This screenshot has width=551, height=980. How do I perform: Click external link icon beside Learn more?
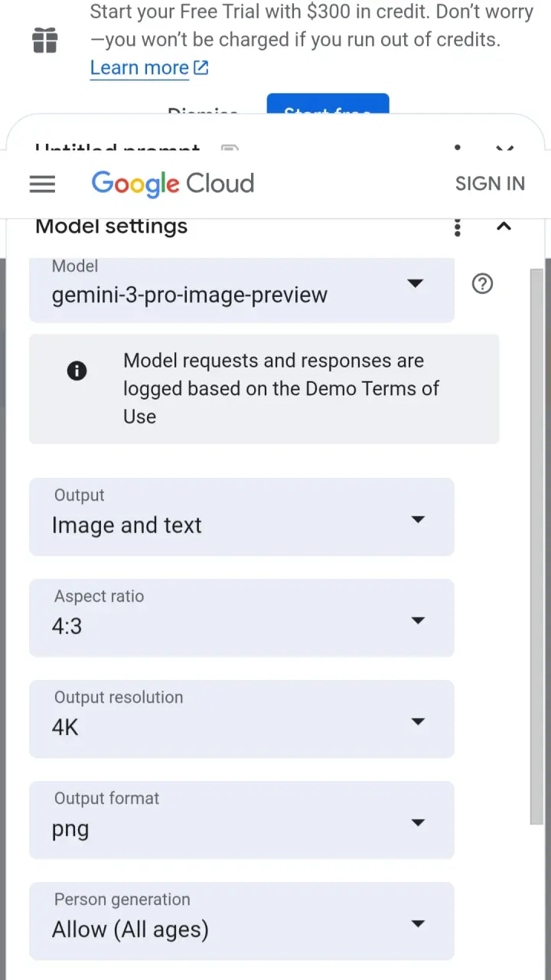201,68
